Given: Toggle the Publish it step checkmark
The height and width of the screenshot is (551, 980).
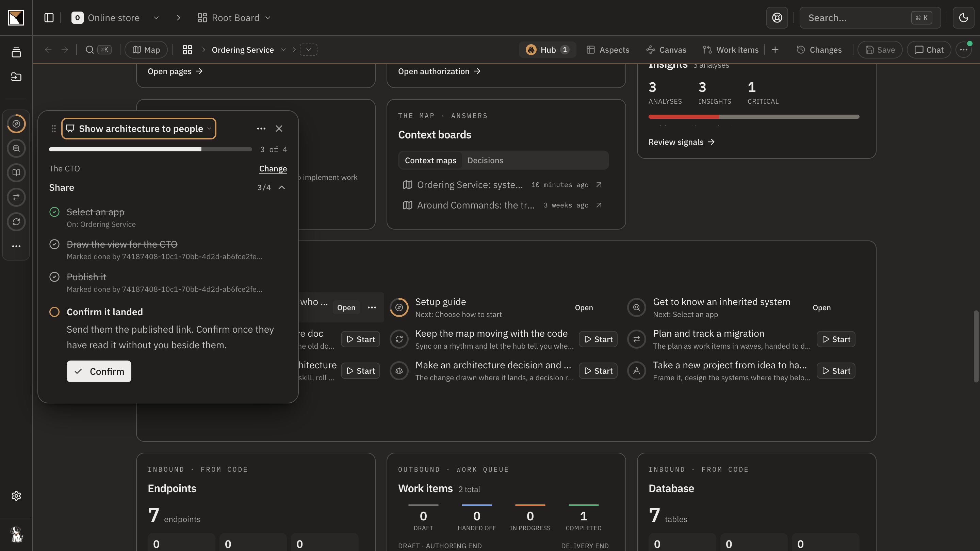Looking at the screenshot, I should point(54,277).
